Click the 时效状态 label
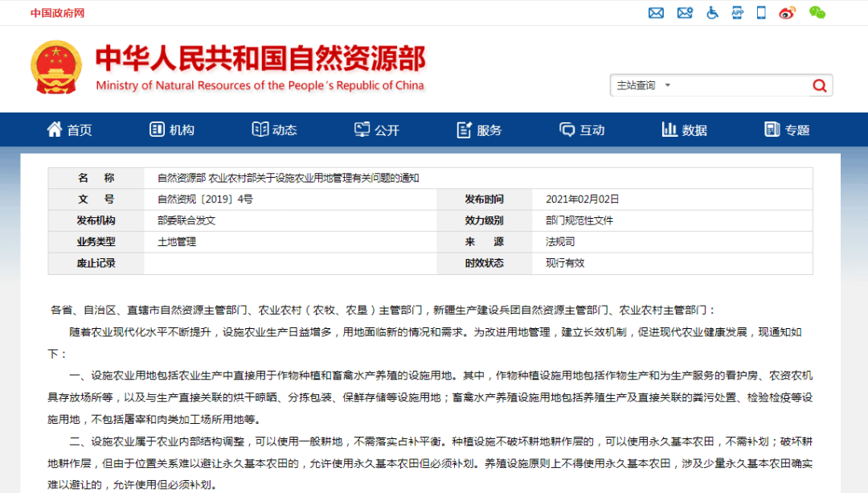 click(484, 263)
